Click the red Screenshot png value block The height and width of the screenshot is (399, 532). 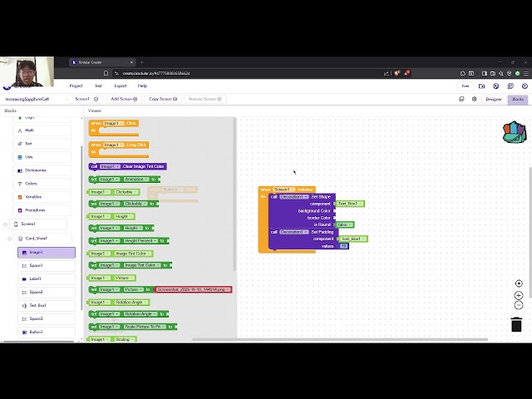[x=193, y=289]
